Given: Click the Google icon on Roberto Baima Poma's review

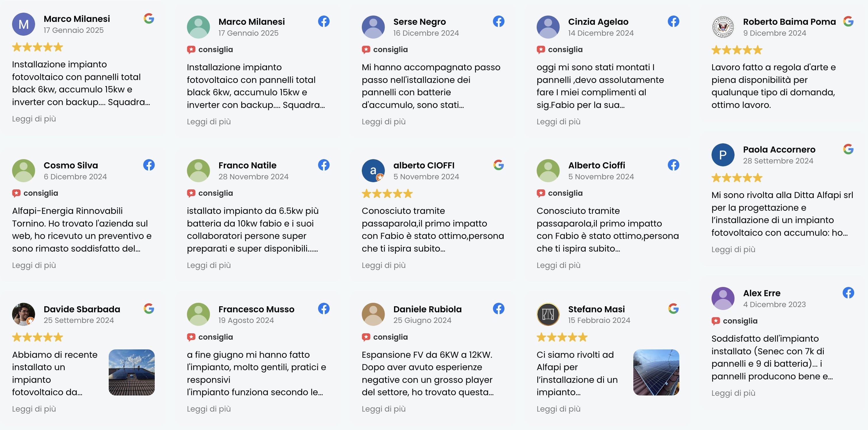Looking at the screenshot, I should coord(848,22).
